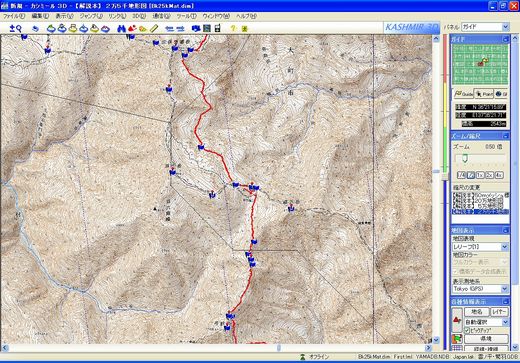This screenshot has width=520, height=363.
Task: Select the 1x zoom preset button
Action: 480,175
